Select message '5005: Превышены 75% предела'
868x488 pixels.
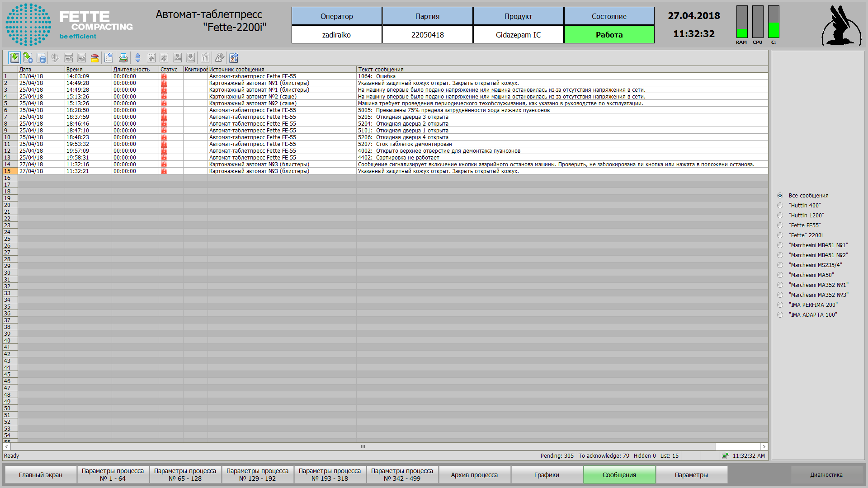click(x=385, y=110)
